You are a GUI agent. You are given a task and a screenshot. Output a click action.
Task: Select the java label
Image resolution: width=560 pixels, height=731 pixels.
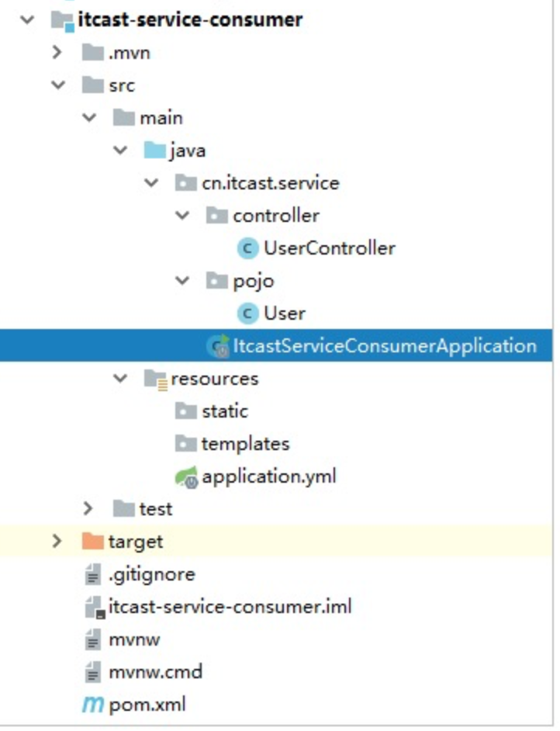point(188,151)
